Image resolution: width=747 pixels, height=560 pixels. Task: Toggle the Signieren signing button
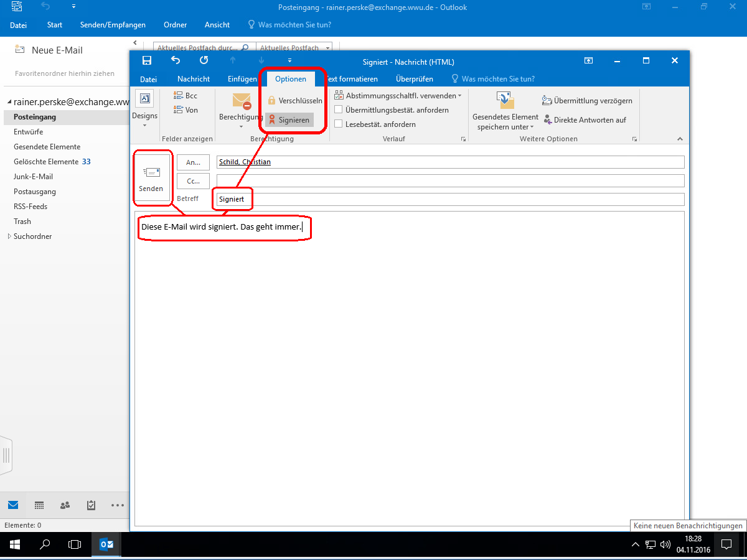click(289, 120)
